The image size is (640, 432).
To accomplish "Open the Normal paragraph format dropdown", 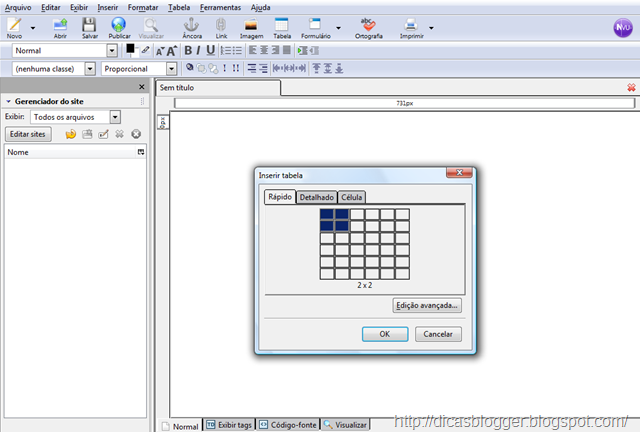I will 112,51.
